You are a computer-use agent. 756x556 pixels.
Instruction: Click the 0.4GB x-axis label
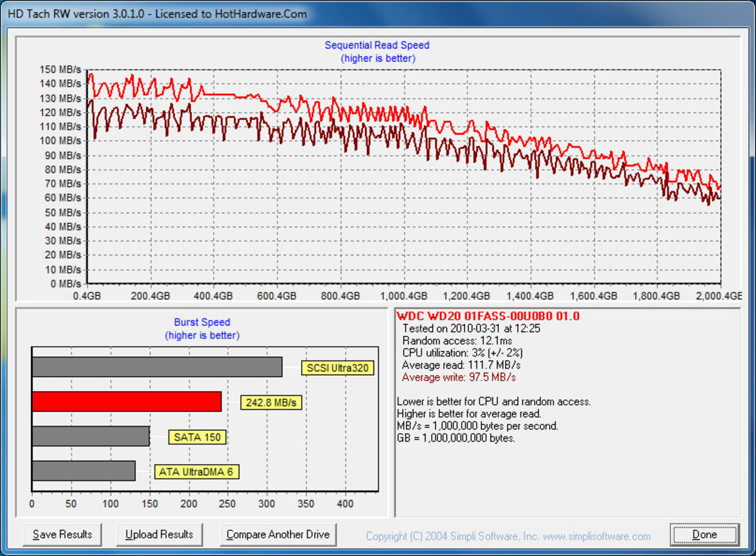click(87, 296)
